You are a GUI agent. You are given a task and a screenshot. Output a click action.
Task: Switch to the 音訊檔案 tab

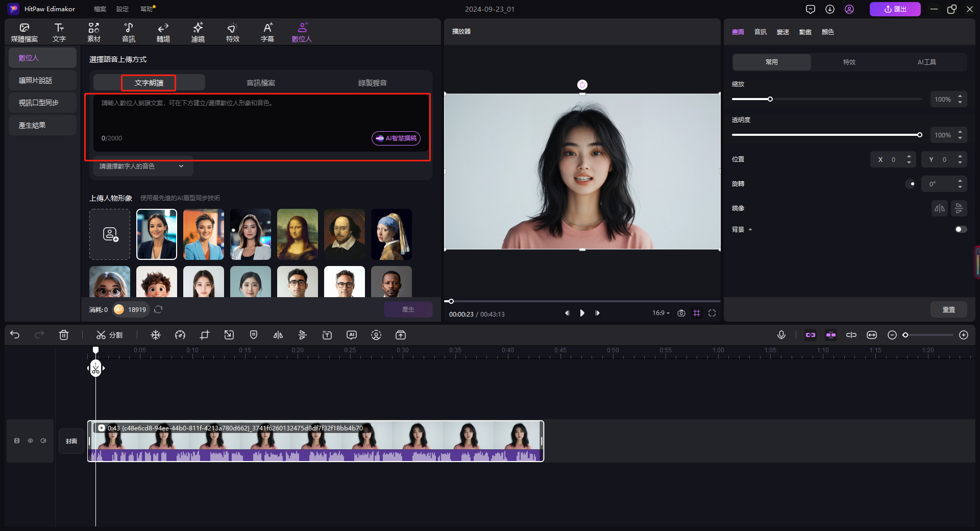261,83
